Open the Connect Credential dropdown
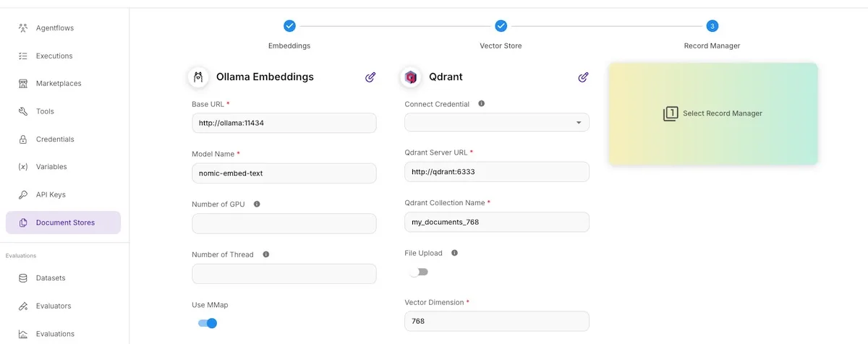This screenshot has width=868, height=344. pyautogui.click(x=497, y=122)
